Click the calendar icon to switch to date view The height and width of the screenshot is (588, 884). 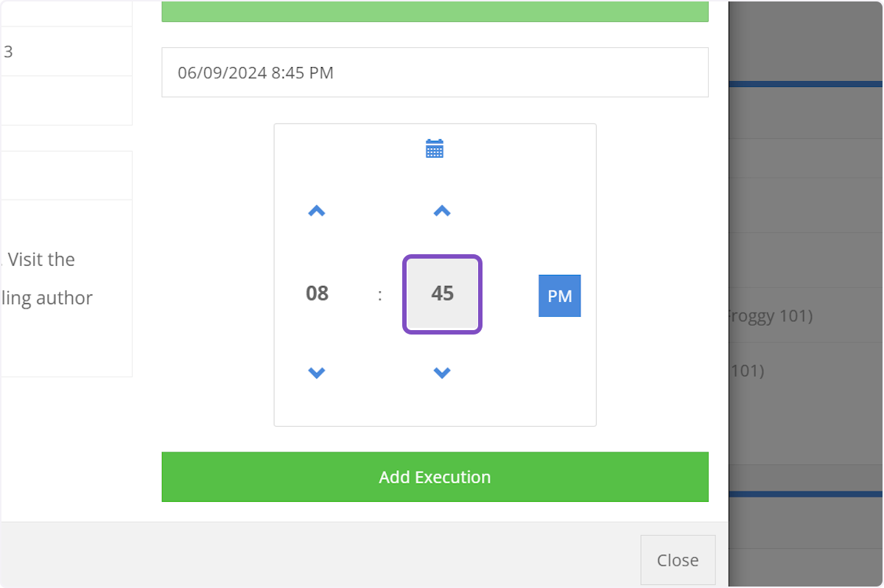[435, 149]
